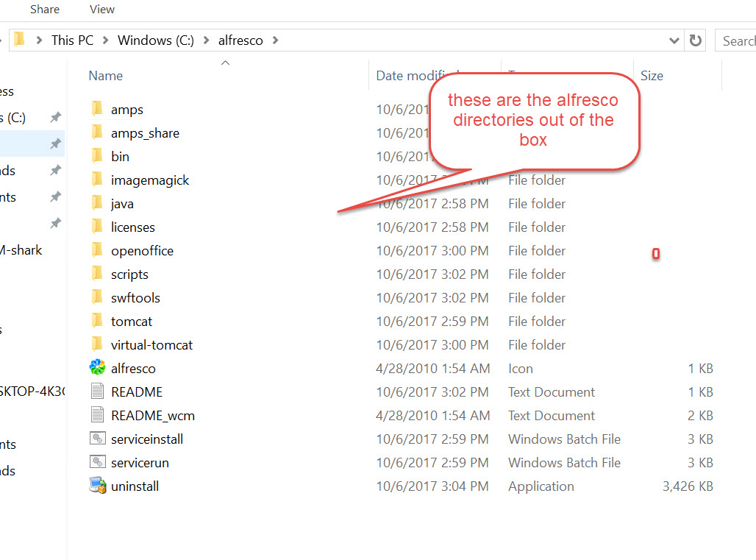This screenshot has height=560, width=756.
Task: Click the refresh button beside address bar
Action: pyautogui.click(x=695, y=40)
